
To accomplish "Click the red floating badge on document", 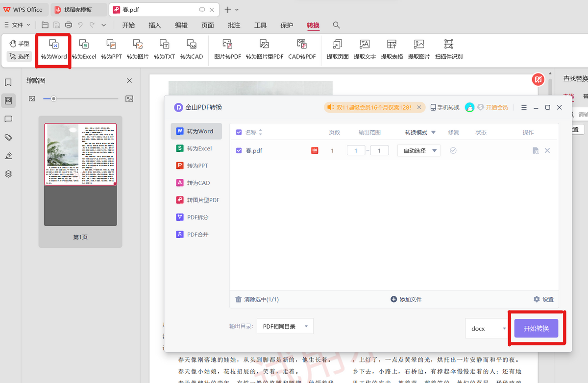I will tap(539, 79).
